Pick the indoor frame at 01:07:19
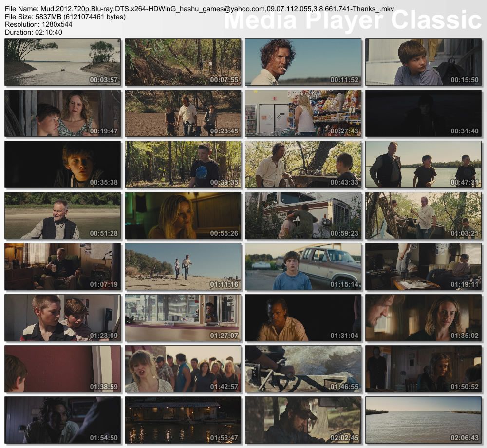 tap(63, 267)
